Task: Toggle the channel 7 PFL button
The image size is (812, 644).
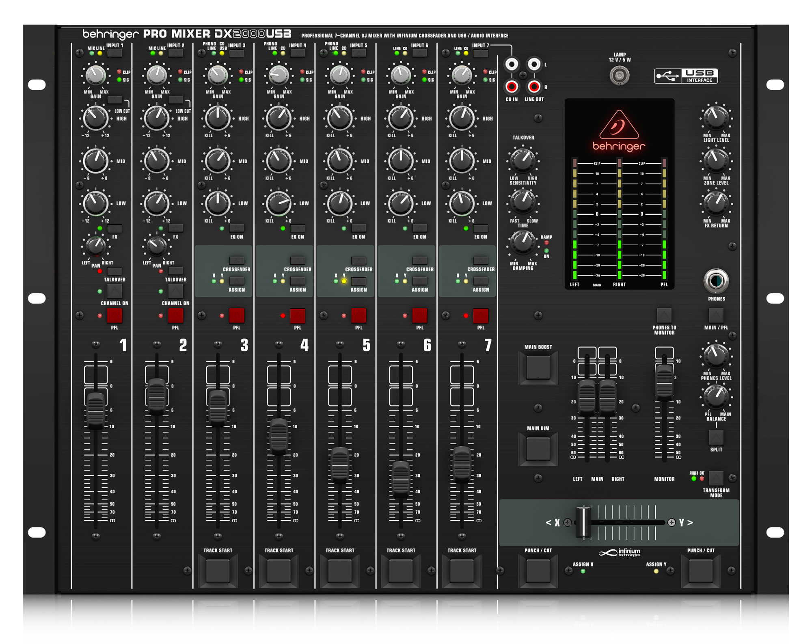Action: [481, 316]
